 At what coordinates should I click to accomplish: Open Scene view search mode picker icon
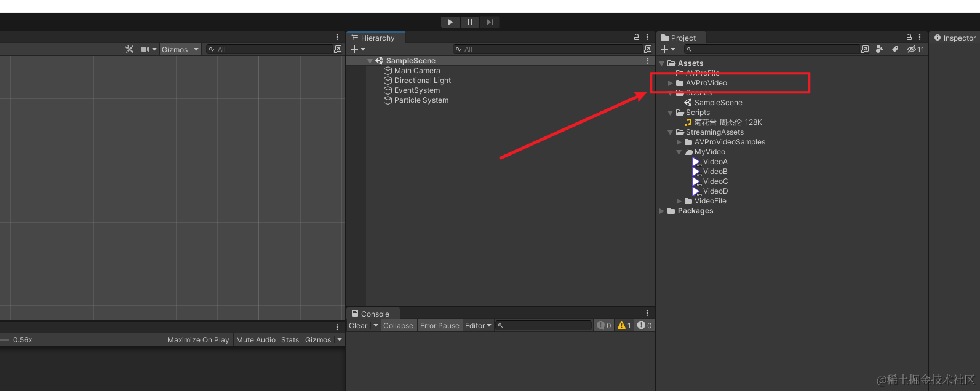tap(338, 49)
